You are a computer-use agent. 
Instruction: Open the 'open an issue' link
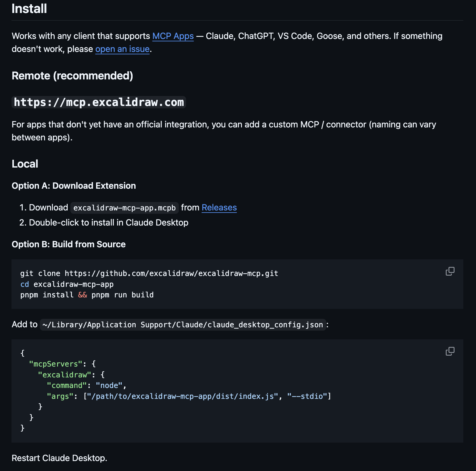point(122,49)
